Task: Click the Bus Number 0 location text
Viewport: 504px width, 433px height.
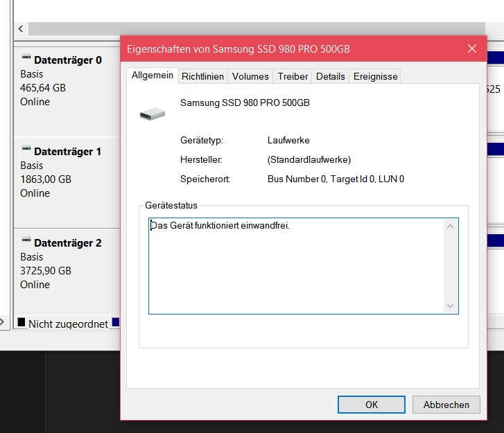Action: tap(336, 179)
